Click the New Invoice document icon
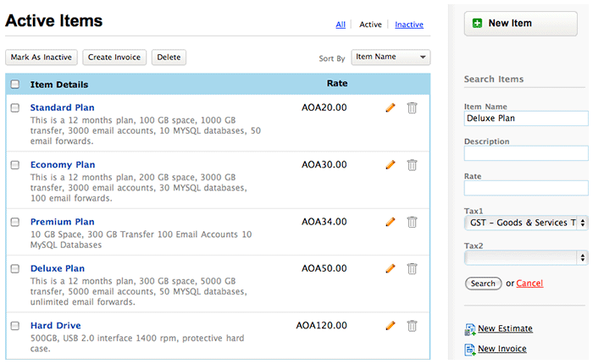Image resolution: width=593 pixels, height=364 pixels. (470, 349)
